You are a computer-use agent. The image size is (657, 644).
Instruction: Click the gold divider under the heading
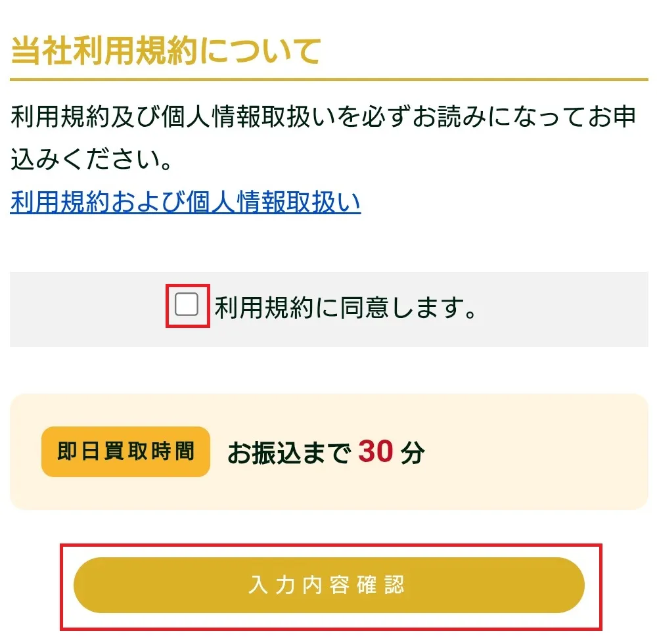328,80
